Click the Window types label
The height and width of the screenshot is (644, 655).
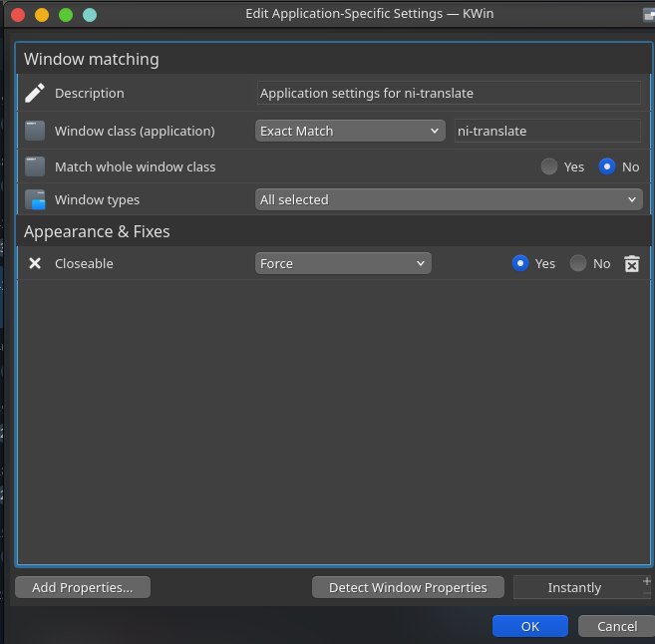click(x=98, y=199)
